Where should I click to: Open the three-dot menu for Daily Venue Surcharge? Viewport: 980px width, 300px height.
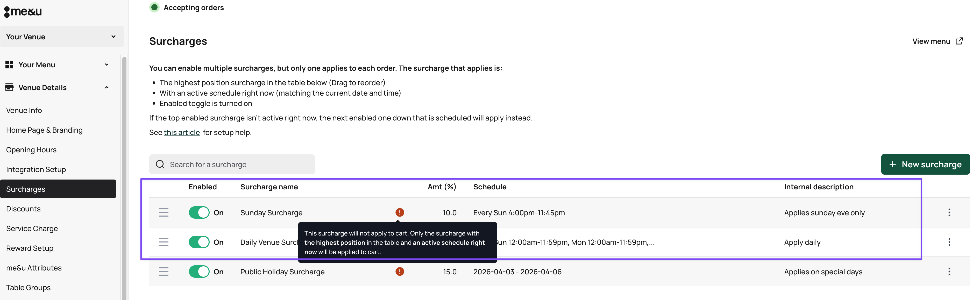point(949,242)
